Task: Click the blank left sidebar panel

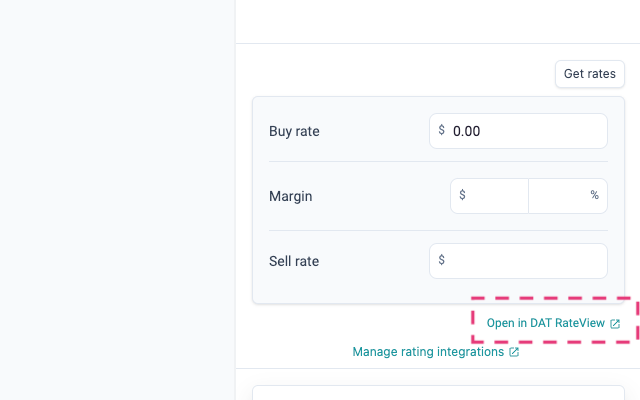Action: [117, 200]
